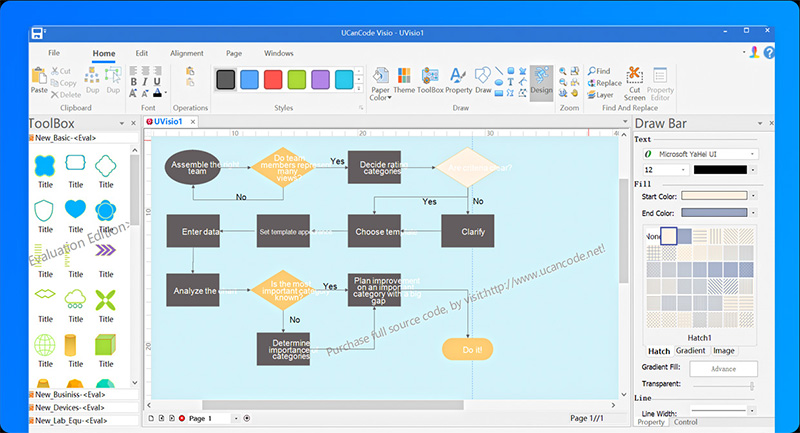Screen dimensions: 800x433
Task: Select the text tool T icon
Action: pyautogui.click(x=510, y=82)
